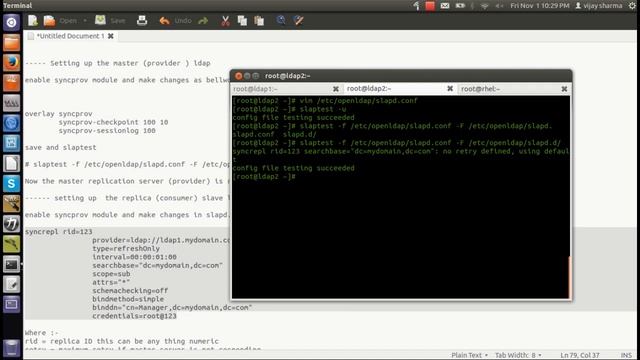This screenshot has width=640, height=360.
Task: Open the Files manager launcher icon
Action: [x=11, y=42]
